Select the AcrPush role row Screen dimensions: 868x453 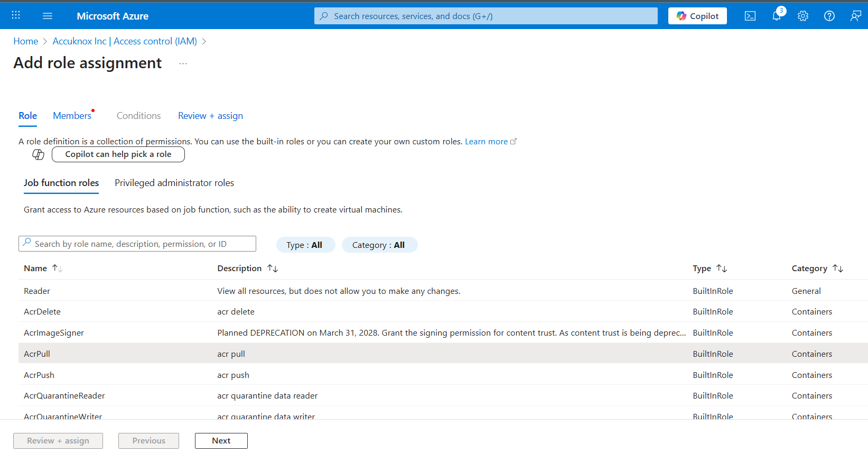443,375
